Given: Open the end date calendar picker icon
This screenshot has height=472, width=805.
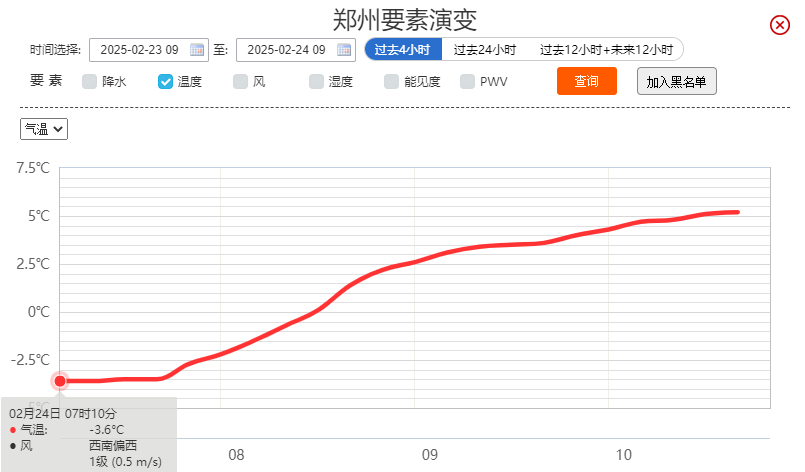Looking at the screenshot, I should (x=344, y=50).
